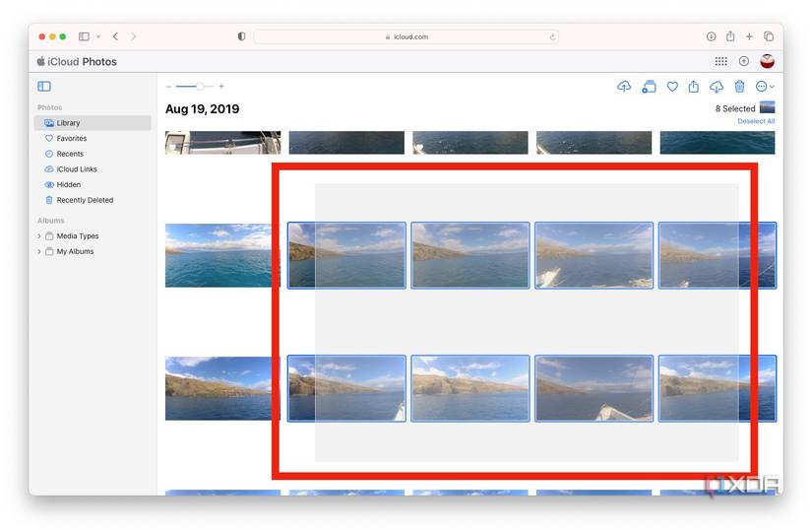Favorite the selection with the heart icon
The image size is (812, 530).
coord(672,87)
